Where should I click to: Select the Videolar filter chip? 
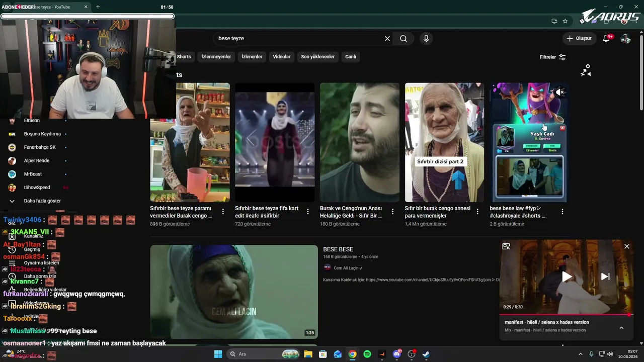pyautogui.click(x=282, y=57)
